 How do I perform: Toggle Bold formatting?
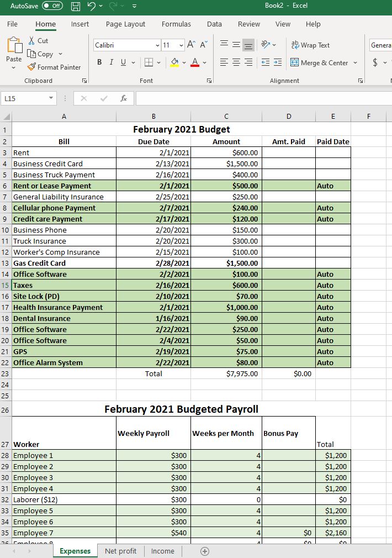pos(99,62)
